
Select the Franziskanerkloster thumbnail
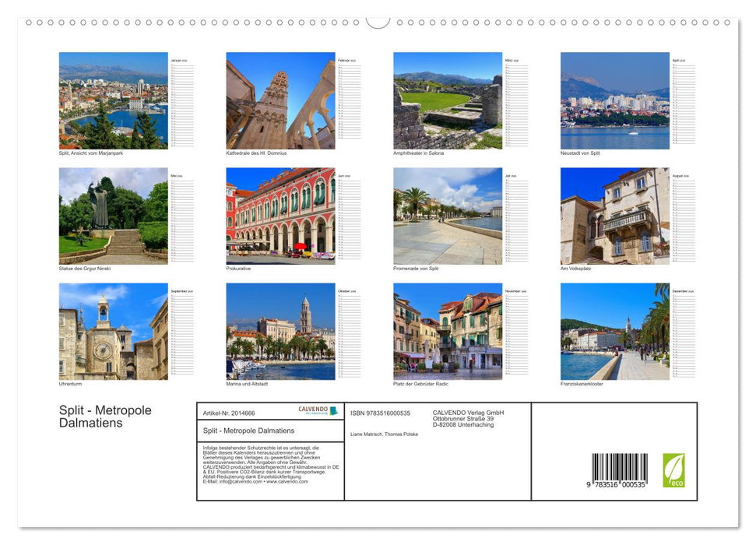(614, 332)
